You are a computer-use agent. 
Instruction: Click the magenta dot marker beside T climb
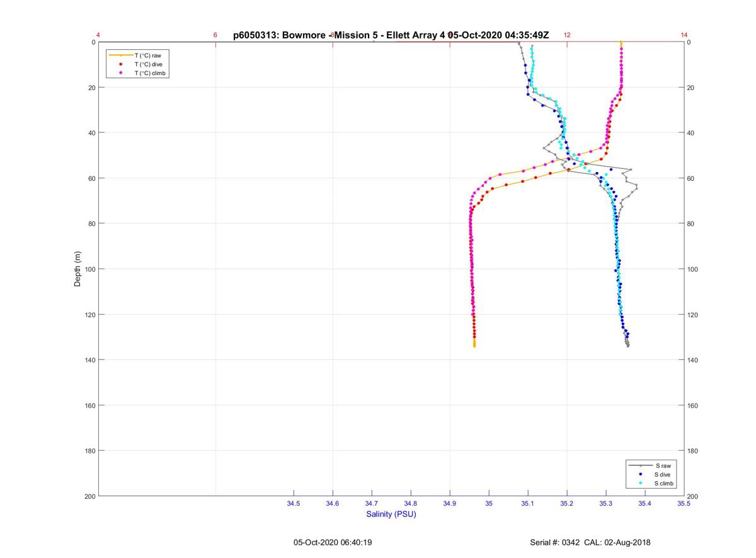[x=120, y=73]
